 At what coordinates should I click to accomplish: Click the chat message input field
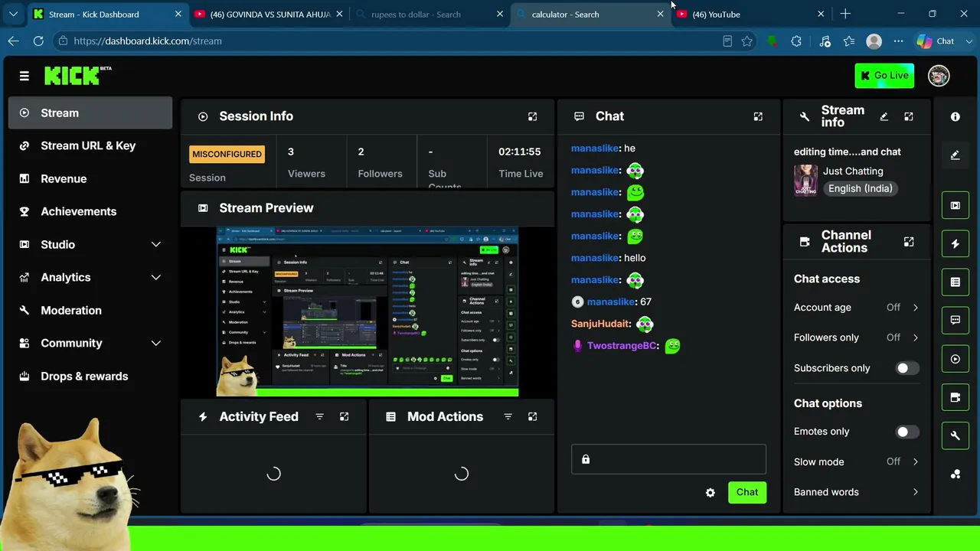pyautogui.click(x=668, y=460)
